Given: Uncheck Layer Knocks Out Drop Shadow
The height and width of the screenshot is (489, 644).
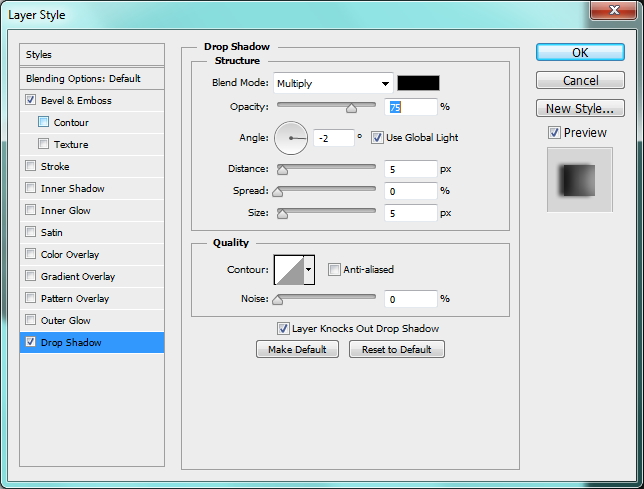Looking at the screenshot, I should click(283, 328).
